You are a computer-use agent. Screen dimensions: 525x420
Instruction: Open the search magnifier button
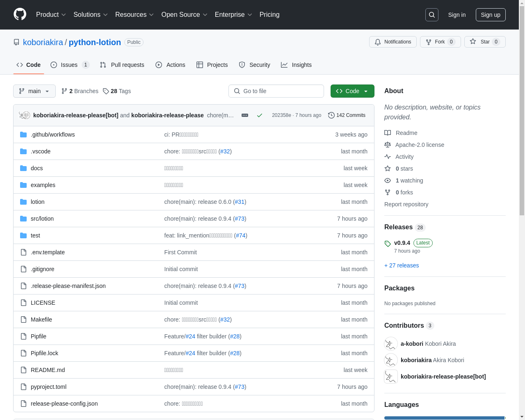tap(432, 15)
